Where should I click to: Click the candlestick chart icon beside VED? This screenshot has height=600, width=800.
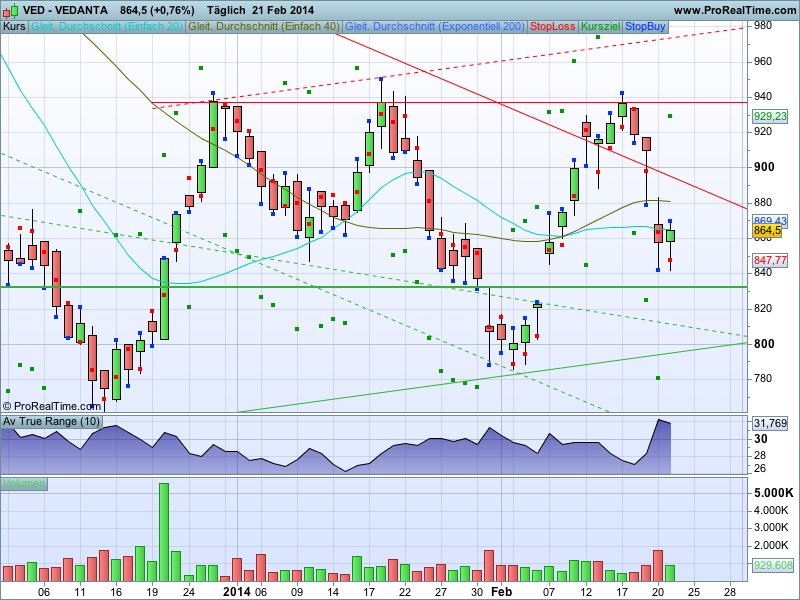[x=10, y=10]
